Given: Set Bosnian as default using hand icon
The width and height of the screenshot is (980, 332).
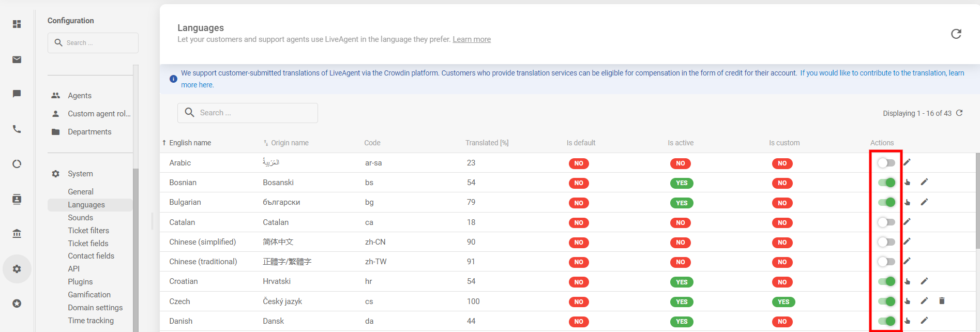Looking at the screenshot, I should coord(908,182).
